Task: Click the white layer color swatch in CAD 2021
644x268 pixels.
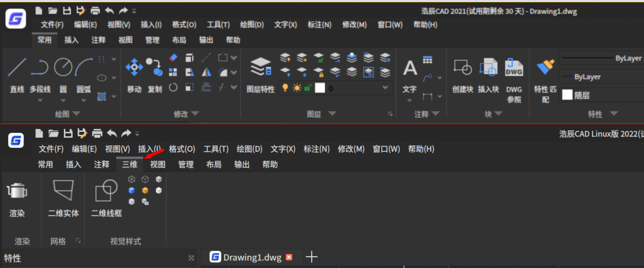Action: tap(320, 88)
